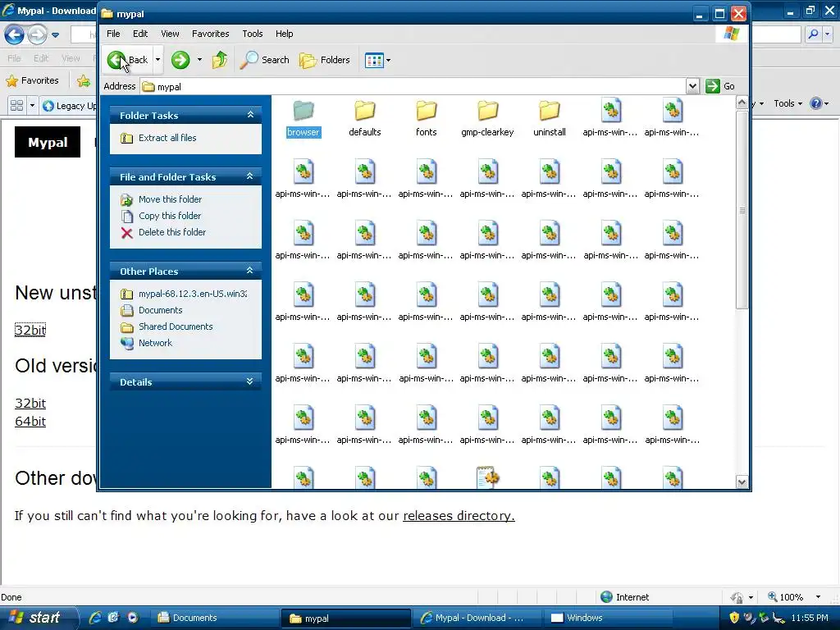Go up one folder level icon
Screen dimensions: 840x630
[220, 60]
